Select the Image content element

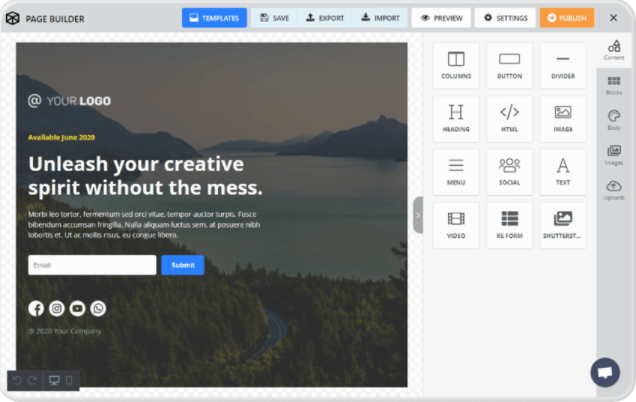pyautogui.click(x=563, y=118)
